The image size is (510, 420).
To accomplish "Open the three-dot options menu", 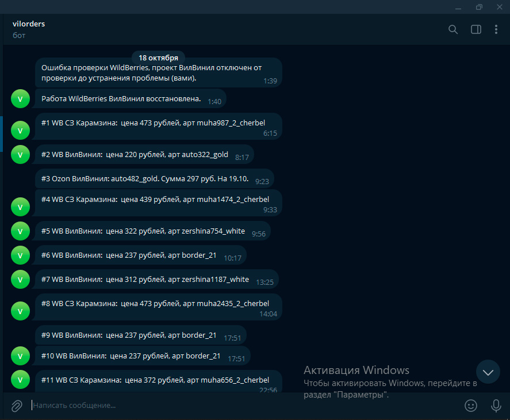I will [x=496, y=29].
